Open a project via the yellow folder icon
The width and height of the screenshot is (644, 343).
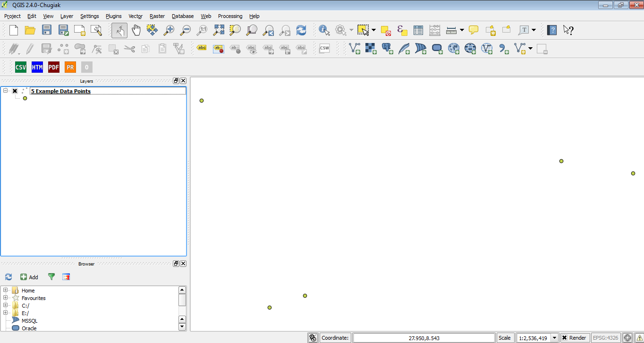click(30, 30)
